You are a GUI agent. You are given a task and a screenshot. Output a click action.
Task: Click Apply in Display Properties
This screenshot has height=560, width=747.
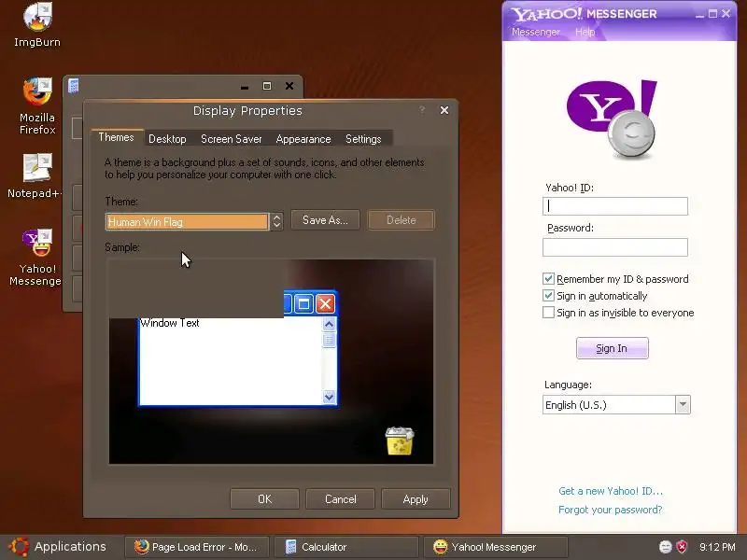pos(416,499)
